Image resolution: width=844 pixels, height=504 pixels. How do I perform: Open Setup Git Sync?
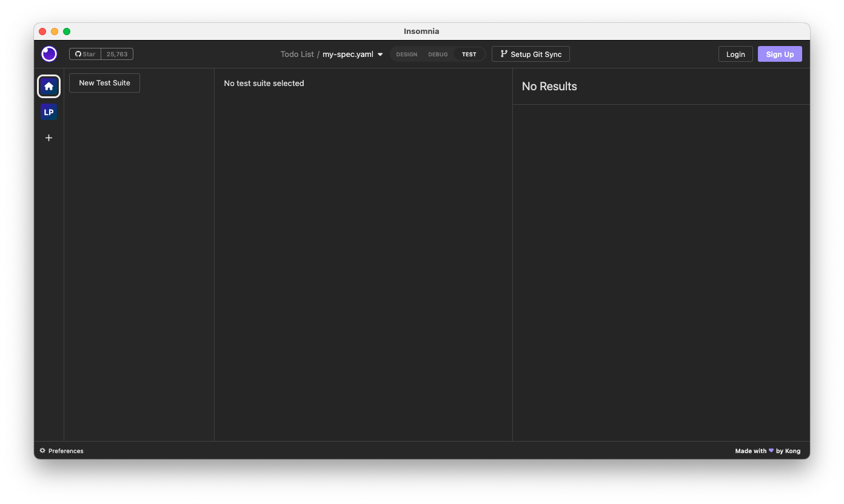(x=531, y=54)
